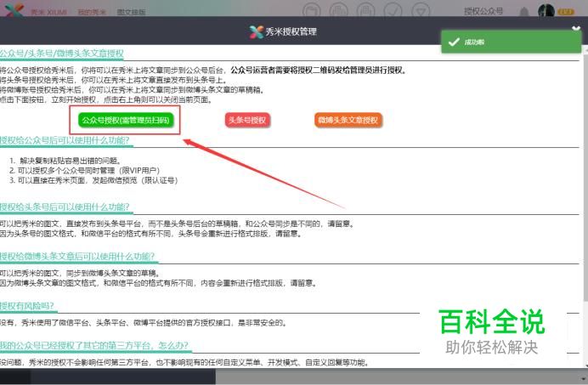Click the red 头条号授权 button
588x385 pixels.
click(x=247, y=120)
